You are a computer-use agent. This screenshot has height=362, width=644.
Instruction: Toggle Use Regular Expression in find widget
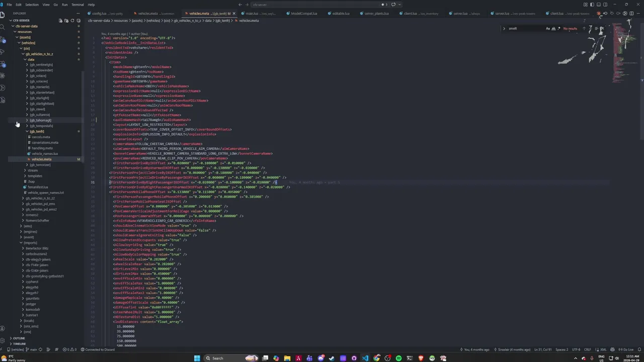[559, 29]
